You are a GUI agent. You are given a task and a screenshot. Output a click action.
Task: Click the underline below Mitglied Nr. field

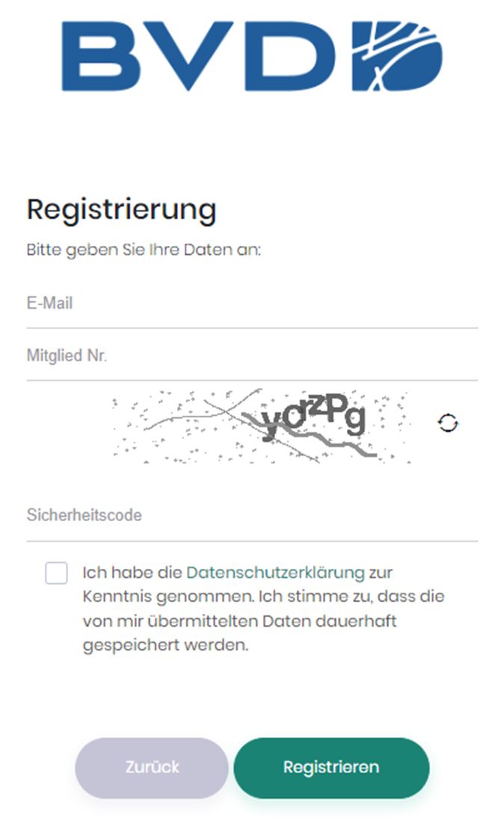(252, 381)
